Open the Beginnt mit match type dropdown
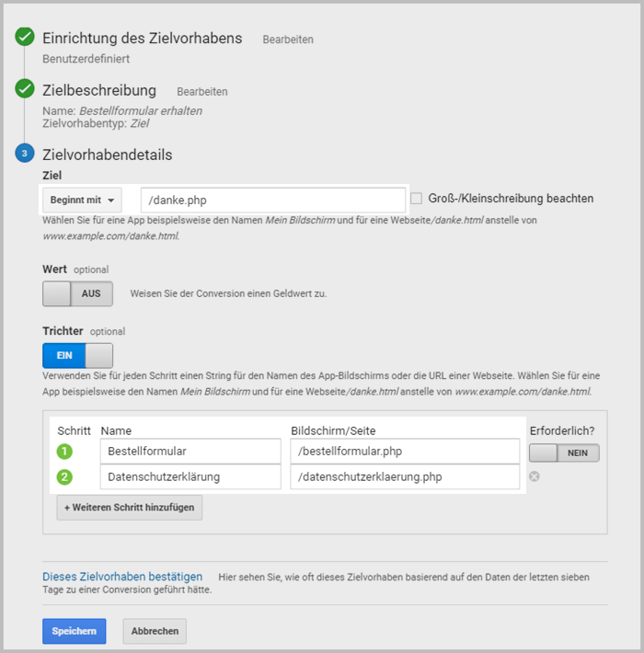Screen dimensions: 644x653 point(82,200)
